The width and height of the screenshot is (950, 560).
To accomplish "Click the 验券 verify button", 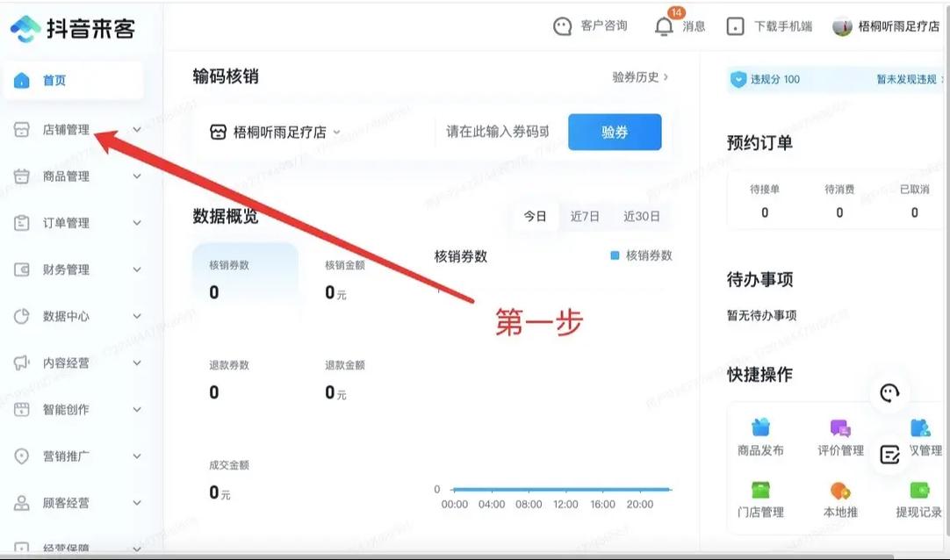I will (615, 130).
